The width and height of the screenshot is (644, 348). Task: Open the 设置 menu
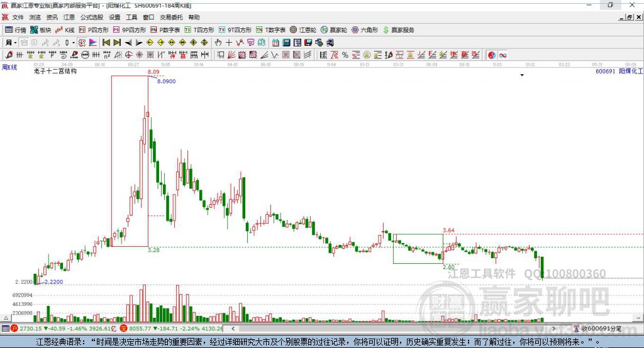pos(114,17)
